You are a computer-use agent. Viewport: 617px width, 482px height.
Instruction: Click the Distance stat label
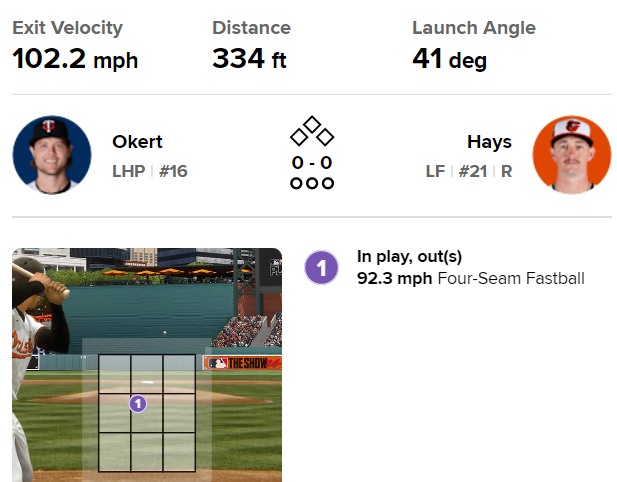tap(251, 28)
